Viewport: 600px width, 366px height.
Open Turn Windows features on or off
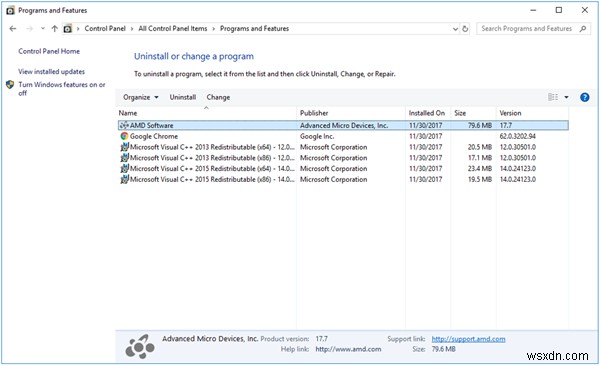tap(62, 88)
